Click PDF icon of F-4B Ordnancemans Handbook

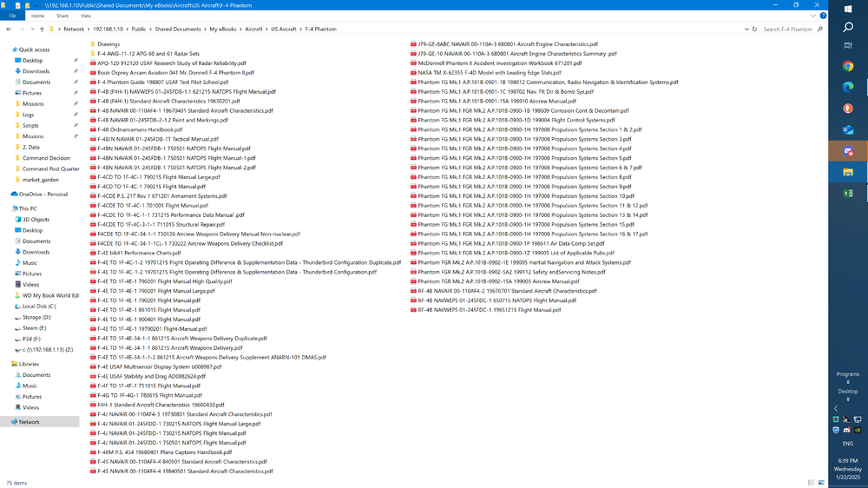93,129
